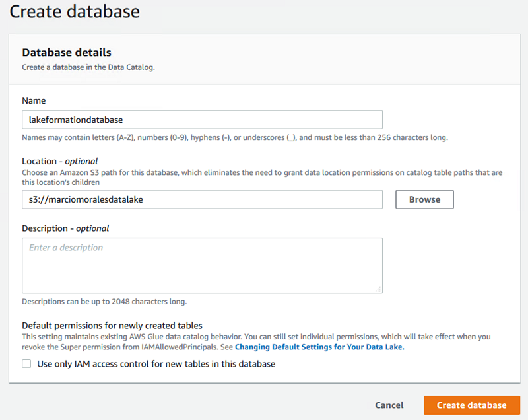This screenshot has height=420, width=528.
Task: Click the 'Choose an Amazon S3 path' help text
Action: 262,172
